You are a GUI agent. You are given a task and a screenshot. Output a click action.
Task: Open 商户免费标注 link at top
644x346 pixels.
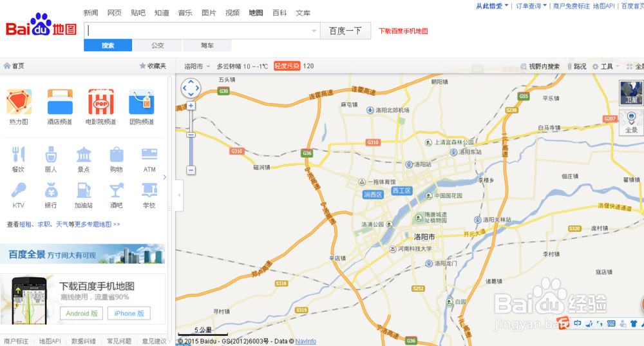pyautogui.click(x=571, y=6)
